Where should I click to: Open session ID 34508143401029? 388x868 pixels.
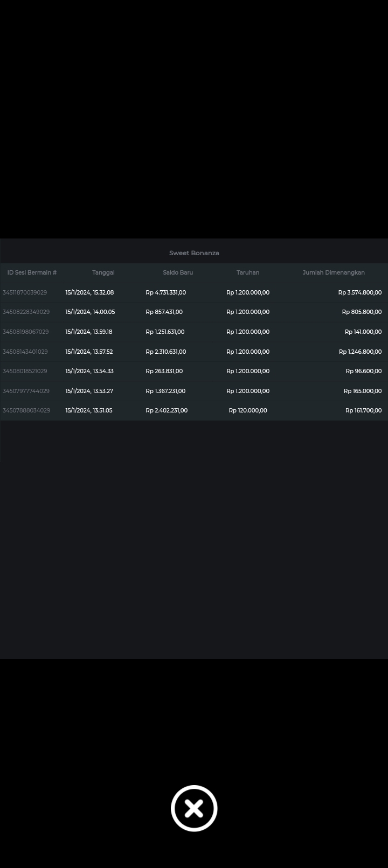tap(25, 352)
